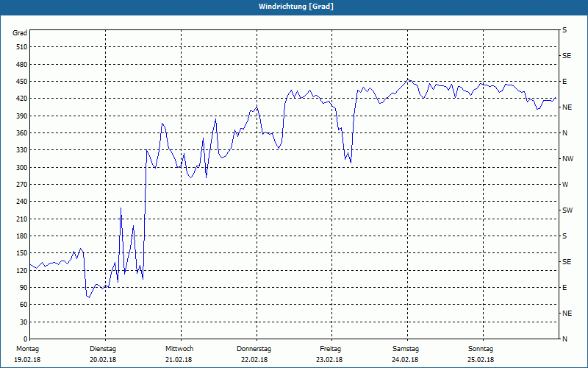
Task: Click the "300" y-axis label
Action: 22,168
